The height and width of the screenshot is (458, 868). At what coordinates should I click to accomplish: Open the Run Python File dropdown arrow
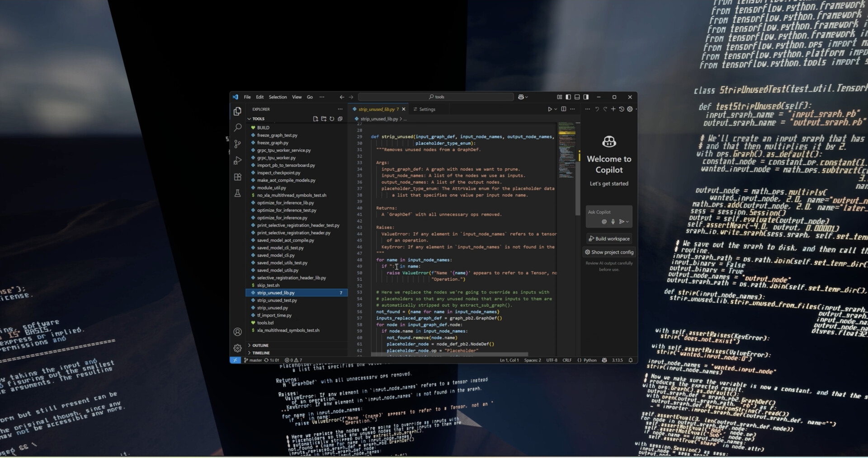coord(556,109)
